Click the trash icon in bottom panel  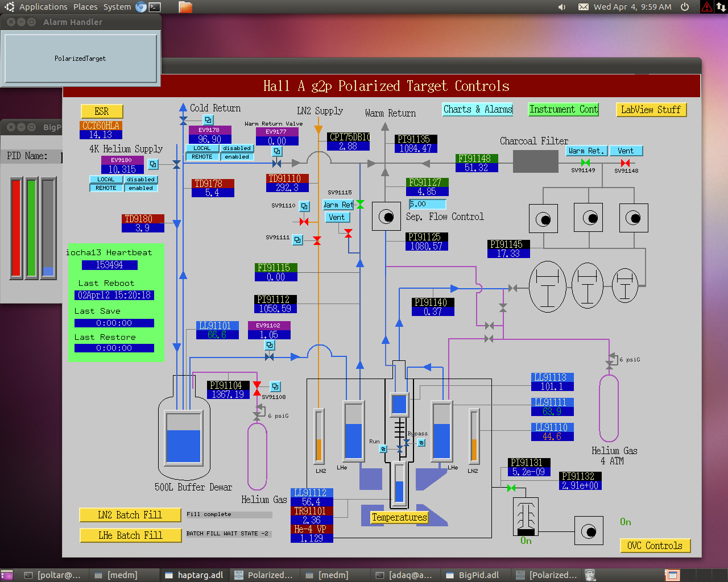pyautogui.click(x=590, y=575)
